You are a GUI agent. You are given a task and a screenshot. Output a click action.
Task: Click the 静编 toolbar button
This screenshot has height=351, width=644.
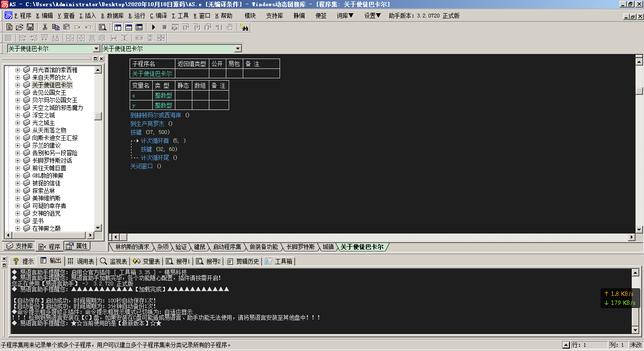(x=299, y=16)
